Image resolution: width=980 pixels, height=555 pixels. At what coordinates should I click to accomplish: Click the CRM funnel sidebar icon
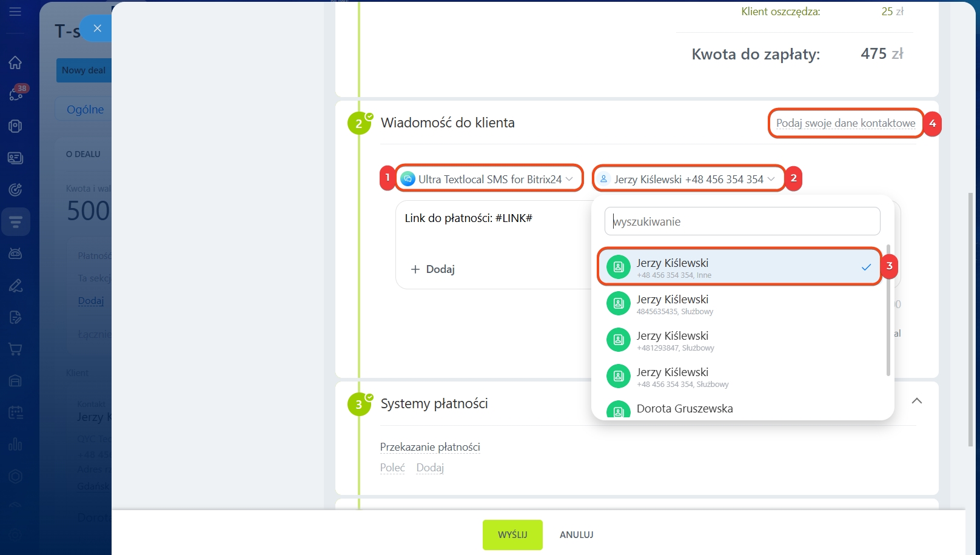16,222
